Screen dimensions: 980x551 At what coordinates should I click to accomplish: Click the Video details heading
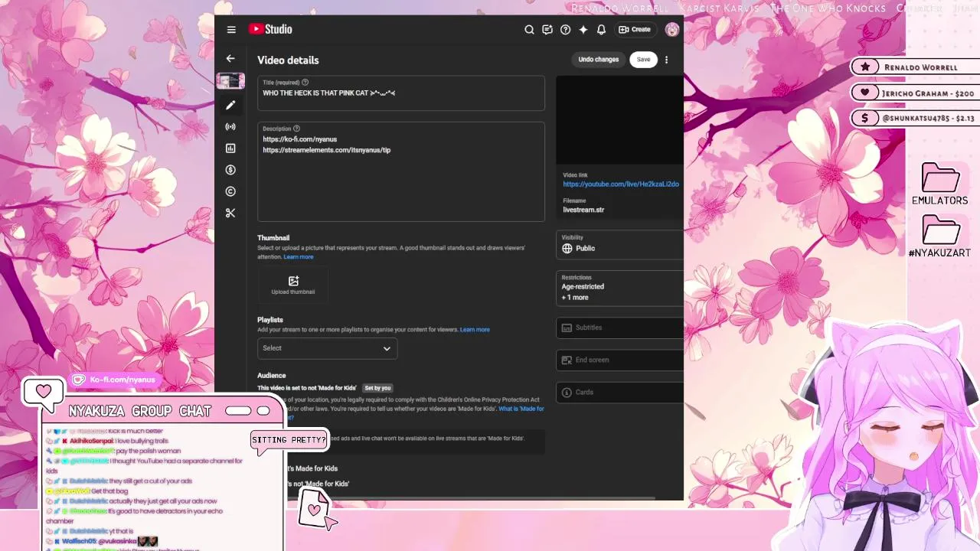288,60
